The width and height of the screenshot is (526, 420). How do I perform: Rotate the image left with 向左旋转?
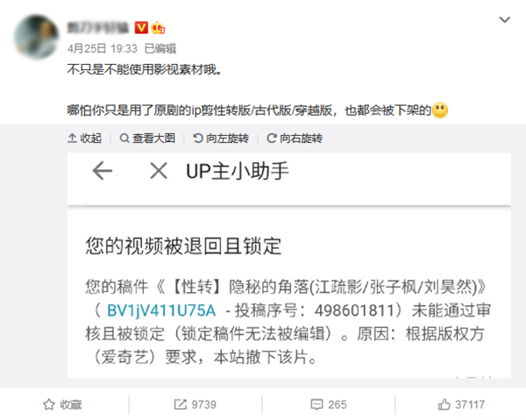(x=221, y=139)
